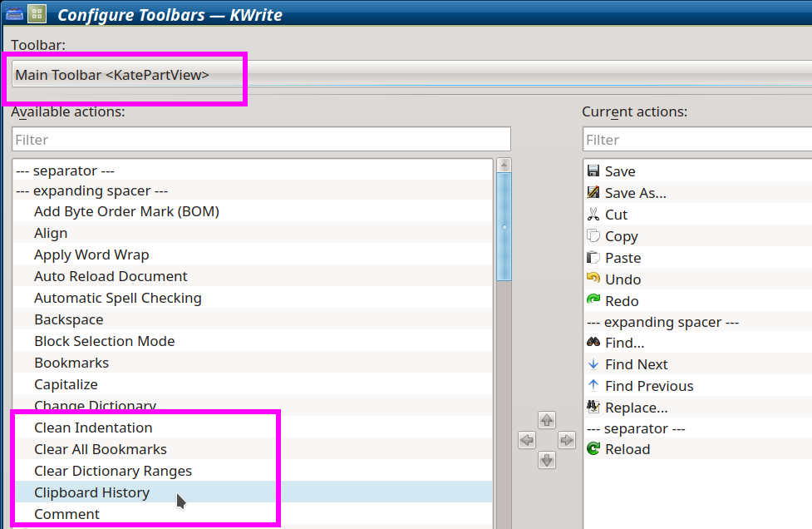Click the green Redo arrow icon

(x=593, y=300)
